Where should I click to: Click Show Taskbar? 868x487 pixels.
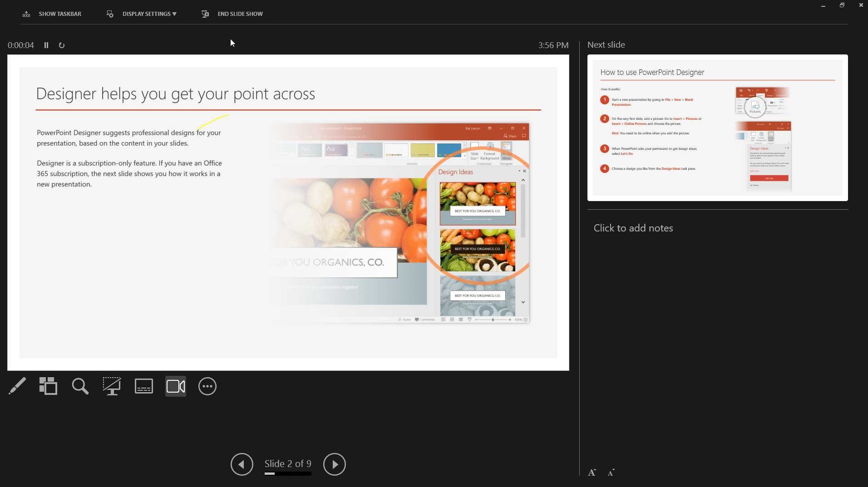[x=52, y=14]
